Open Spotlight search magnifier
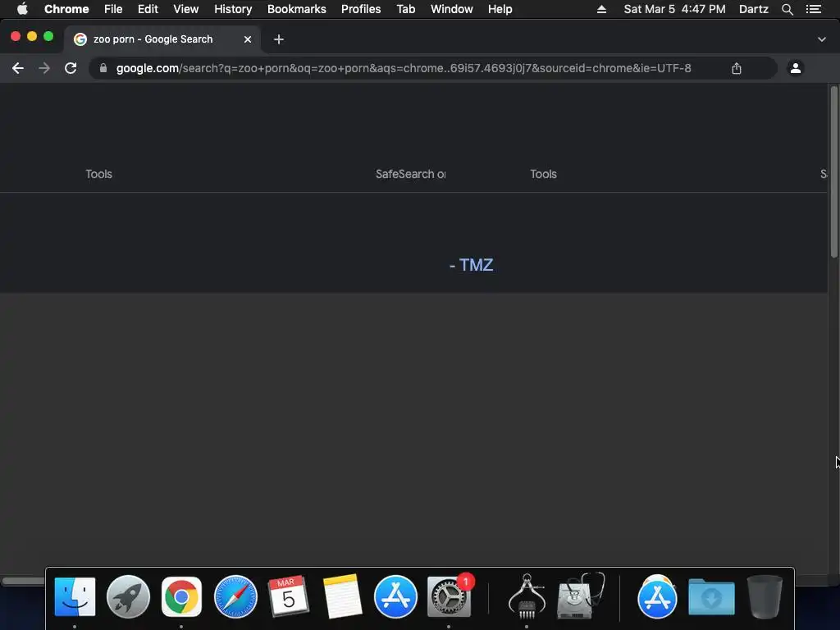Screen dimensions: 840x630 (x=787, y=9)
